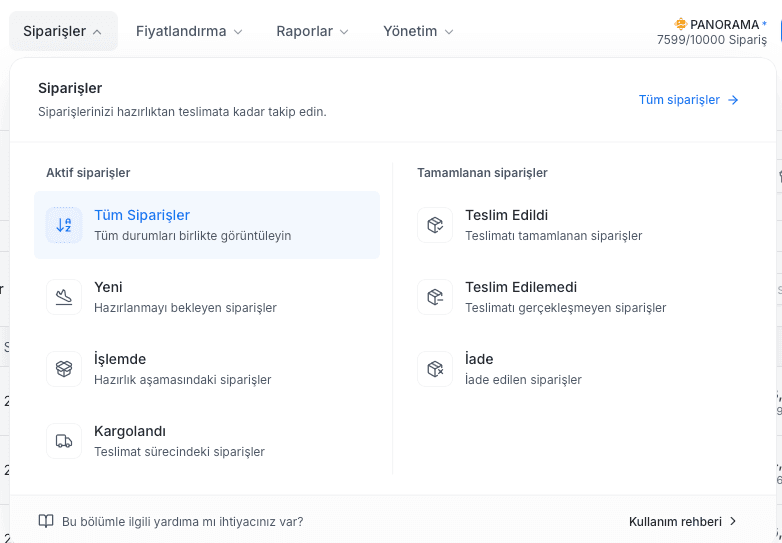The width and height of the screenshot is (782, 543).
Task: Select Tüm Siparişler menu entry
Action: (207, 225)
